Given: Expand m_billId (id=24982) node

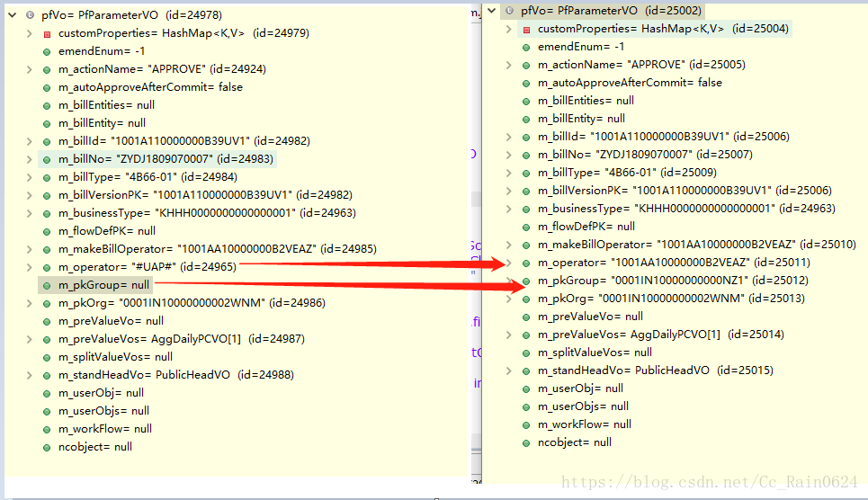Looking at the screenshot, I should tap(30, 142).
